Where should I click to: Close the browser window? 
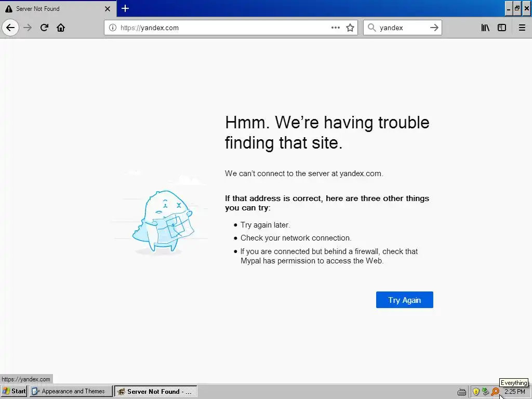tap(527, 9)
